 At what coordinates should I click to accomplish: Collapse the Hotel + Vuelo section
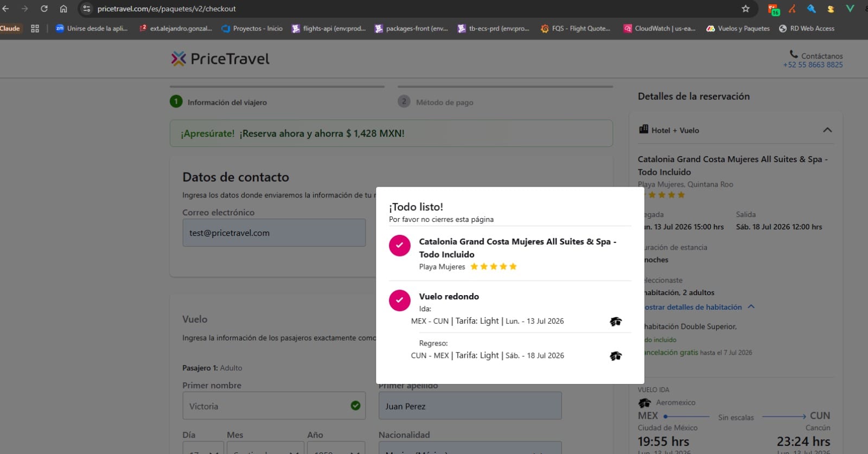coord(827,130)
